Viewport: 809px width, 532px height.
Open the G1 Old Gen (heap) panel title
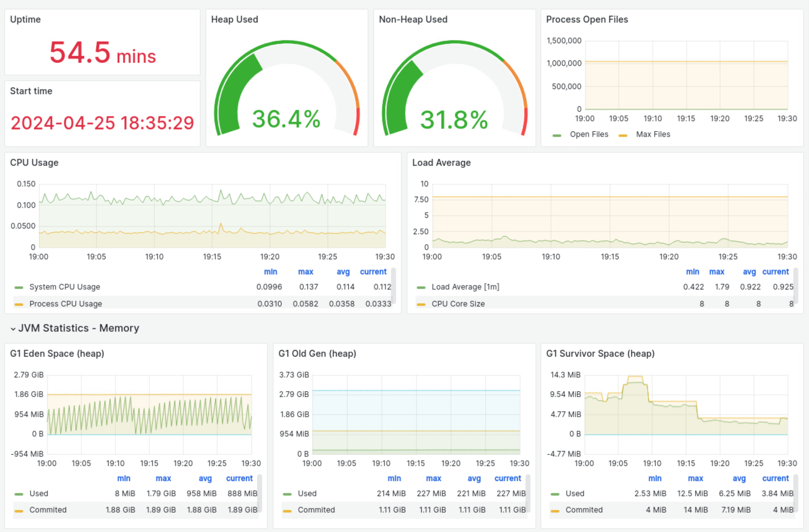317,354
